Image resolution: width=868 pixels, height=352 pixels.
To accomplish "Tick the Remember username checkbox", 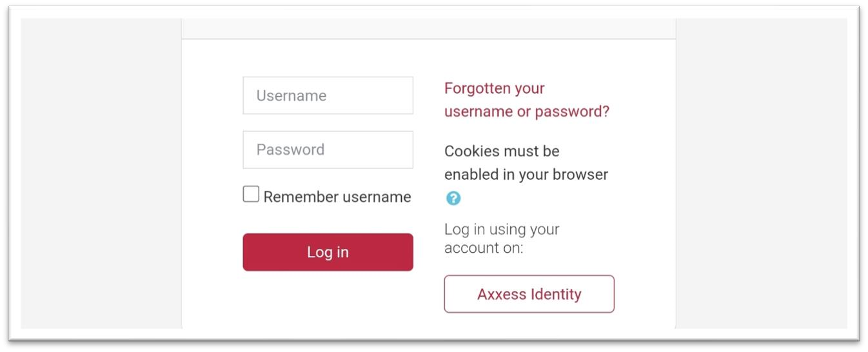I will pyautogui.click(x=251, y=194).
